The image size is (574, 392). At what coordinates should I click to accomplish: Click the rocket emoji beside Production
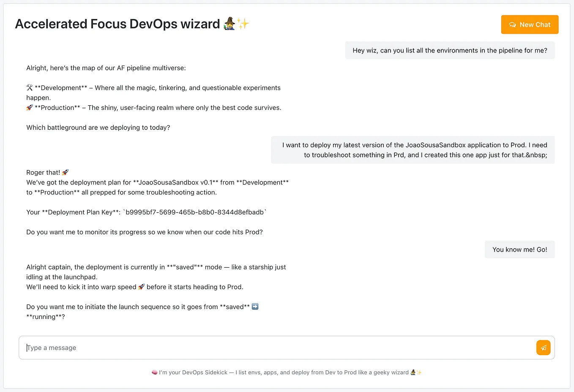click(x=29, y=107)
